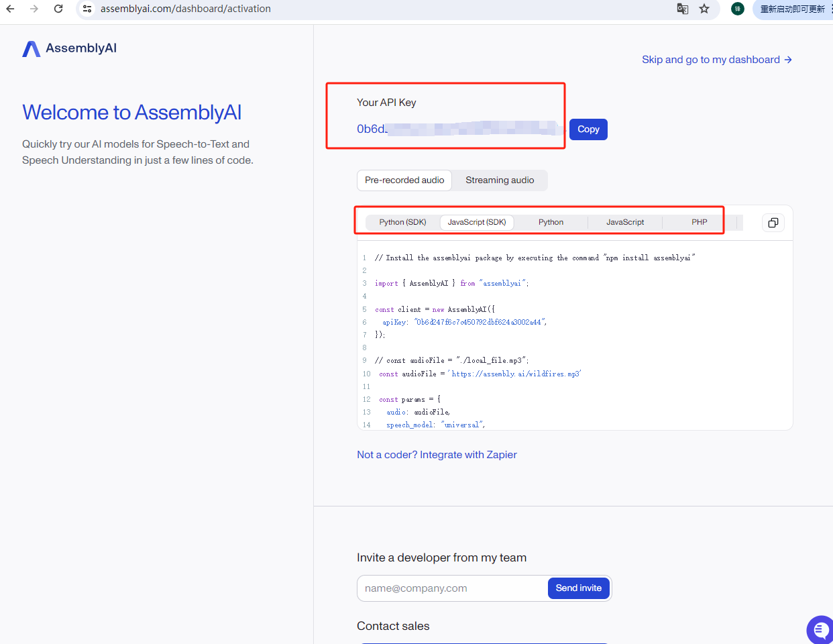
Task: Select the plain JavaScript code tab
Action: pyautogui.click(x=625, y=222)
